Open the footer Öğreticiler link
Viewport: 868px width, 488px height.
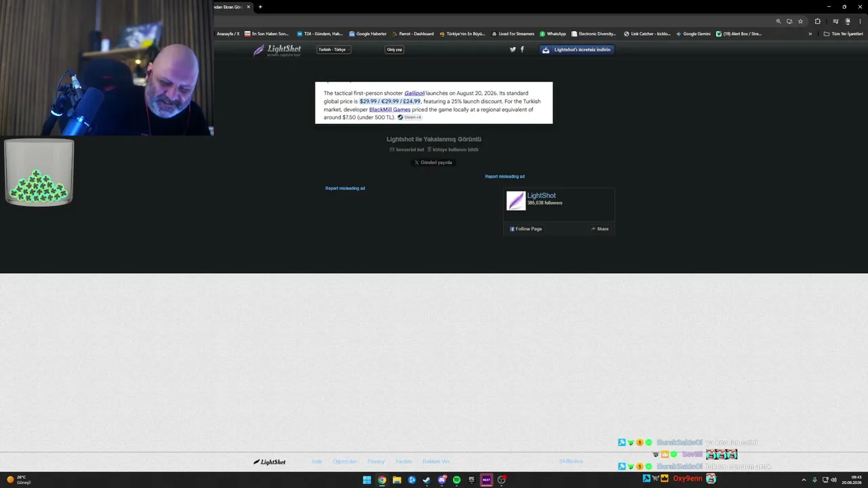(x=344, y=462)
